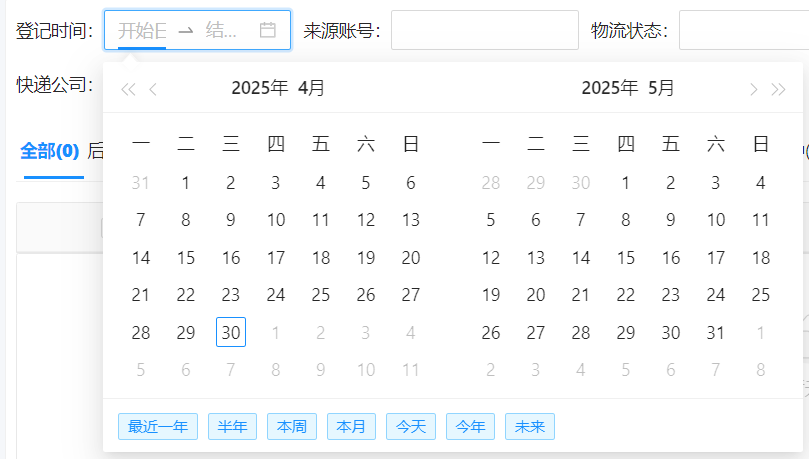The height and width of the screenshot is (459, 809).
Task: Go to previous month using left arrow
Action: click(x=153, y=89)
